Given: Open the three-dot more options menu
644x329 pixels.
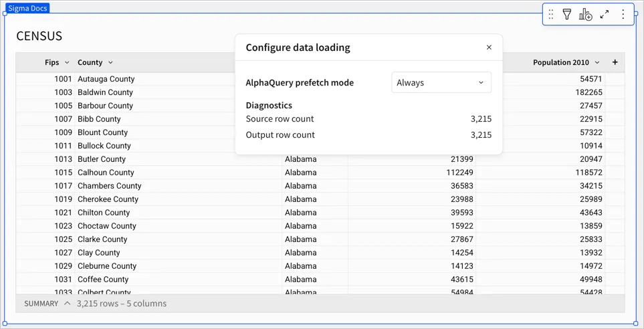Looking at the screenshot, I should pyautogui.click(x=623, y=14).
